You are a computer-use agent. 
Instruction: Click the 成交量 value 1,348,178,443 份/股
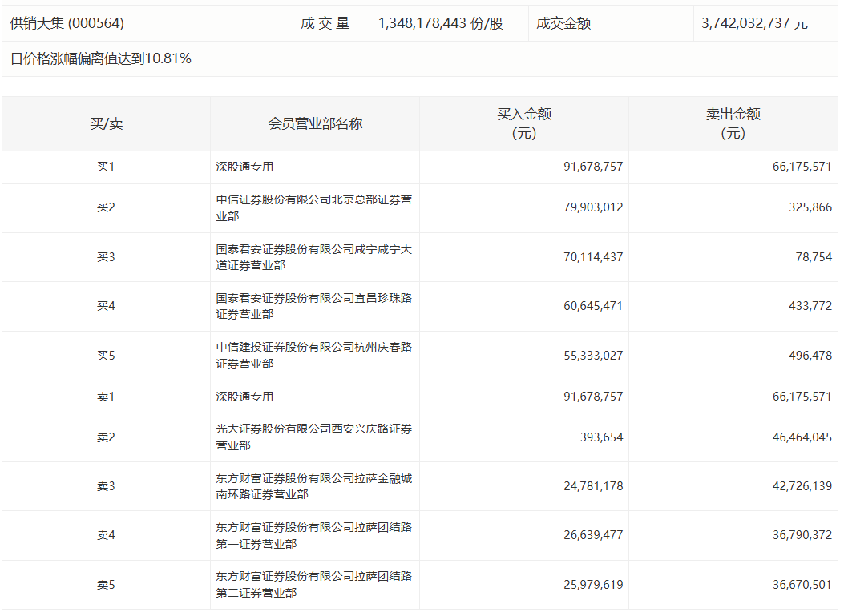(x=440, y=24)
